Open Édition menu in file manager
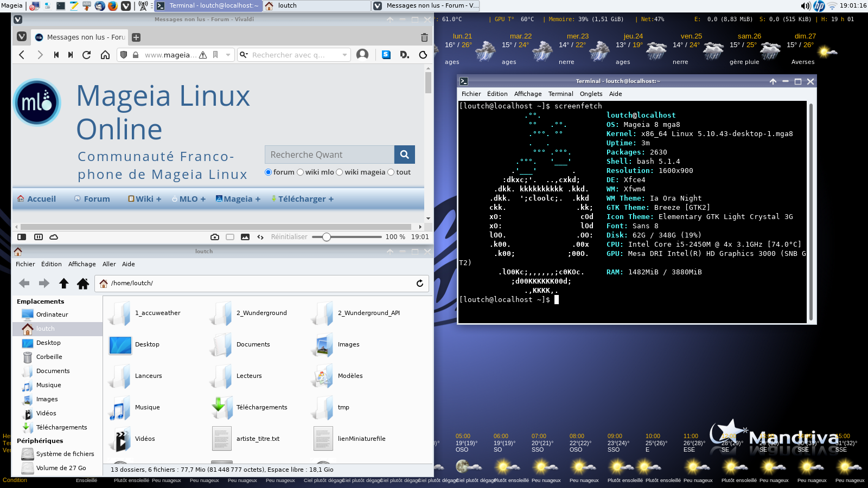This screenshot has width=868, height=488. 52,264
